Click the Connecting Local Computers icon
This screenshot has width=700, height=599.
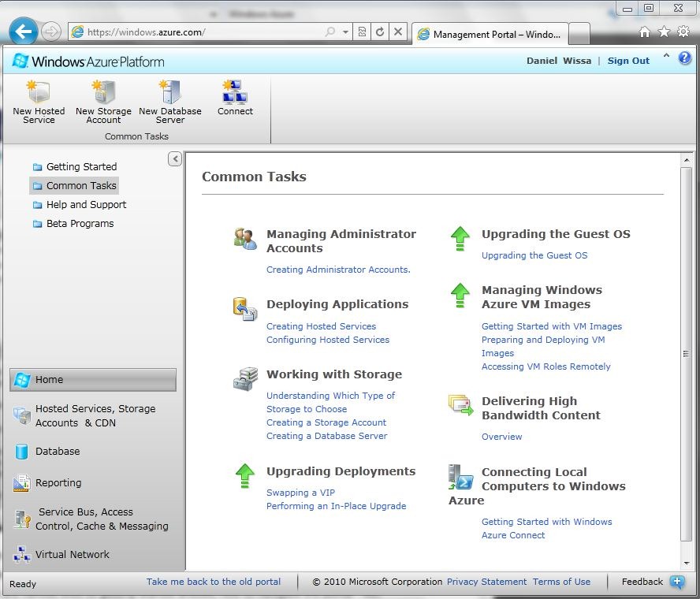[460, 477]
